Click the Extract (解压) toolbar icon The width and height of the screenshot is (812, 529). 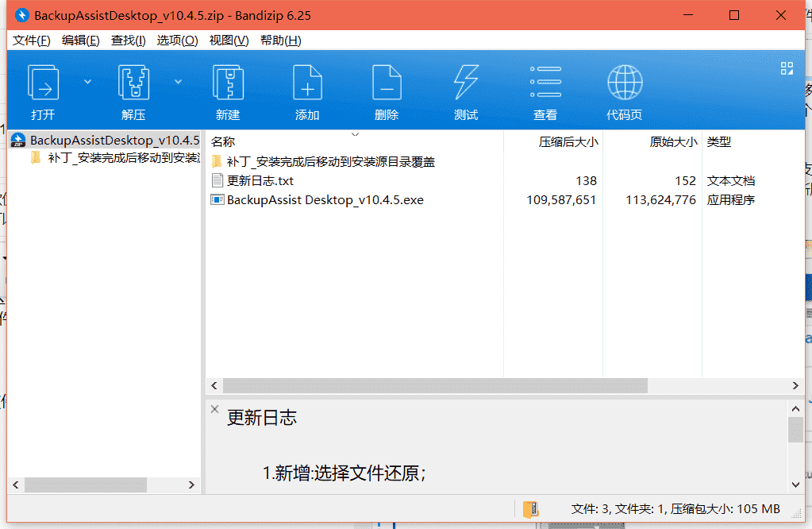click(x=133, y=83)
